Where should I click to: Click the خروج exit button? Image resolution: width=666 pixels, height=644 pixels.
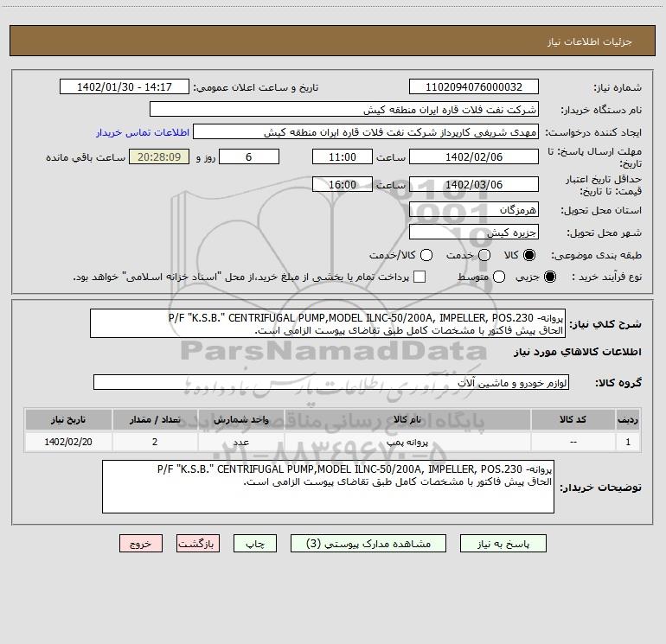pyautogui.click(x=141, y=544)
